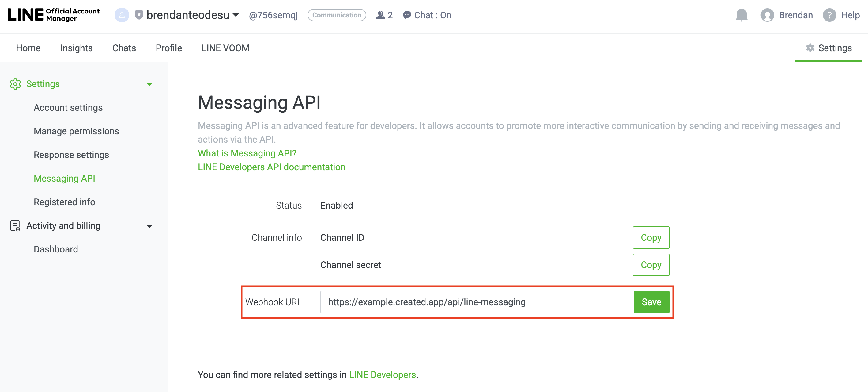Viewport: 868px width, 392px height.
Task: Open the Insights tab
Action: tap(76, 48)
